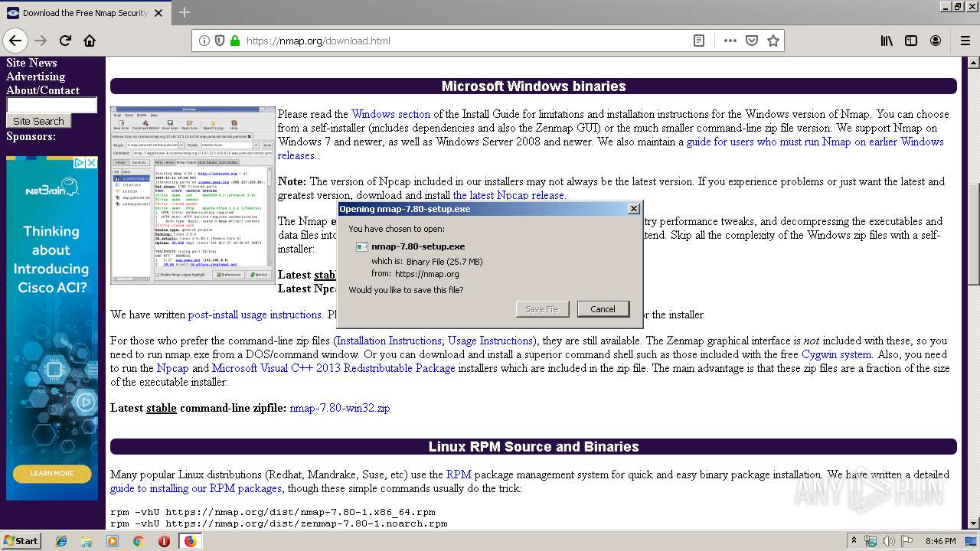The height and width of the screenshot is (551, 980).
Task: Open Firefox account icon
Action: tap(936, 41)
